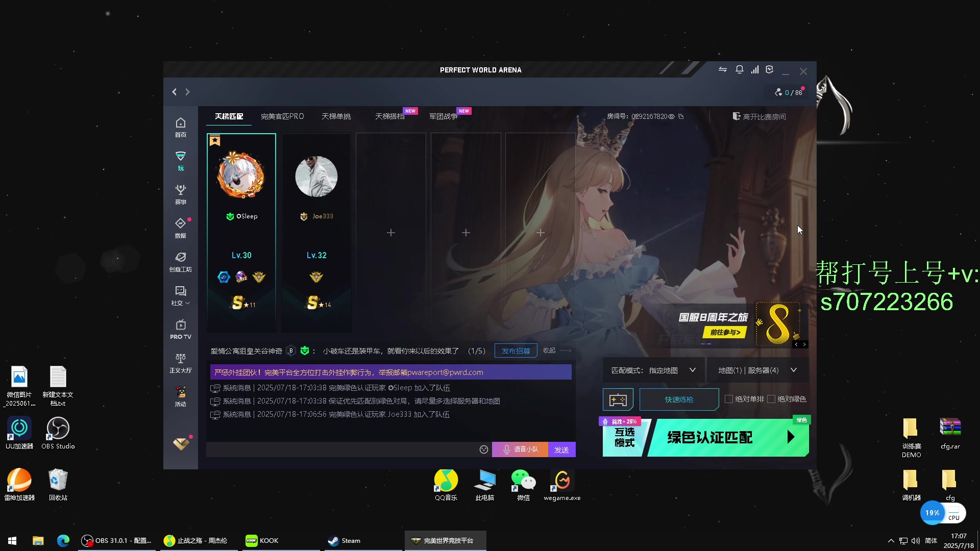This screenshot has width=980, height=551.
Task: Toggle room number visibility eye icon
Action: tap(672, 117)
